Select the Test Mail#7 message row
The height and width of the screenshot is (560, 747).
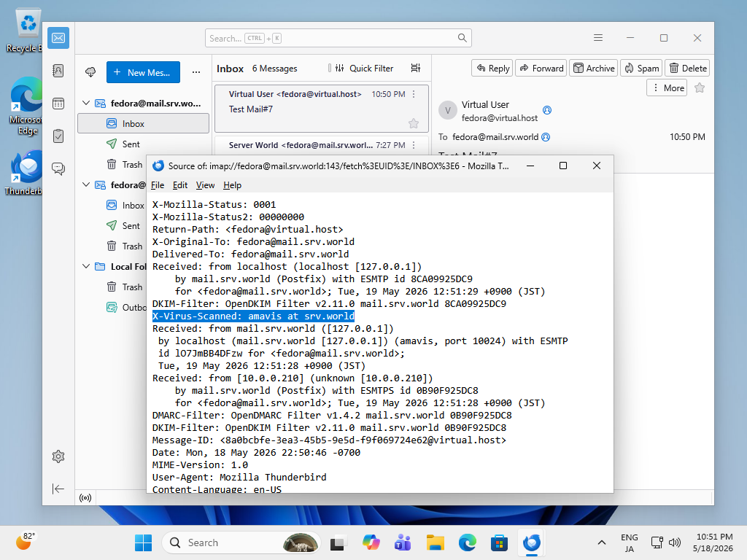click(322, 109)
